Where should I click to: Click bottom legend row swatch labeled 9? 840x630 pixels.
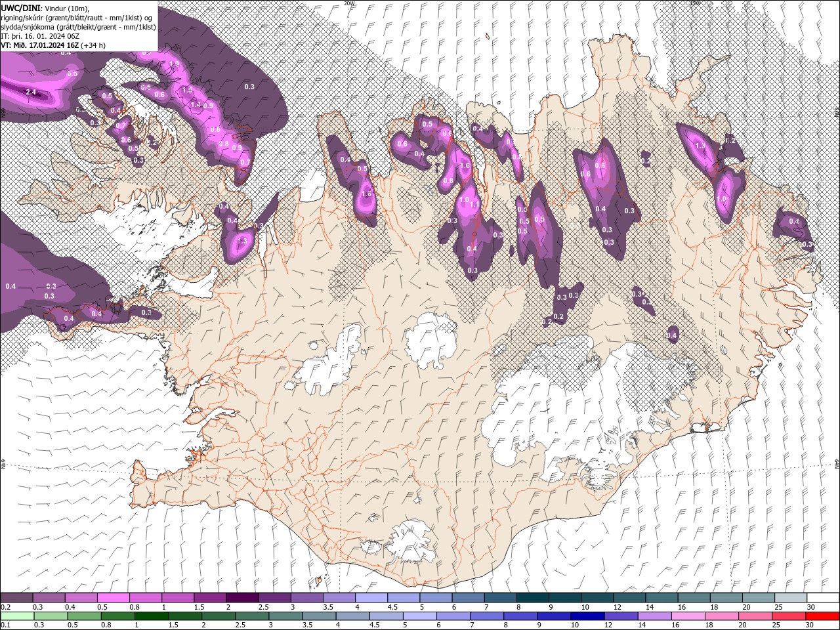[x=554, y=616]
